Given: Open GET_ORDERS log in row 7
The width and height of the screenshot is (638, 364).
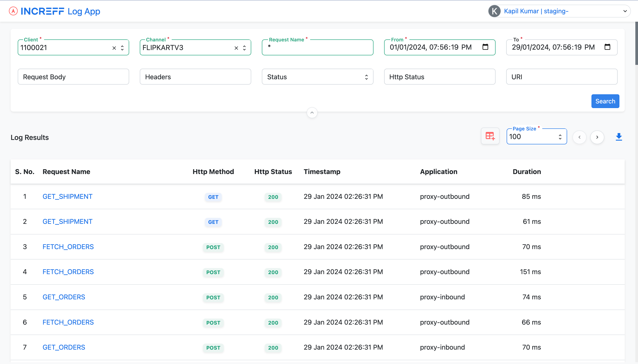Looking at the screenshot, I should [64, 347].
